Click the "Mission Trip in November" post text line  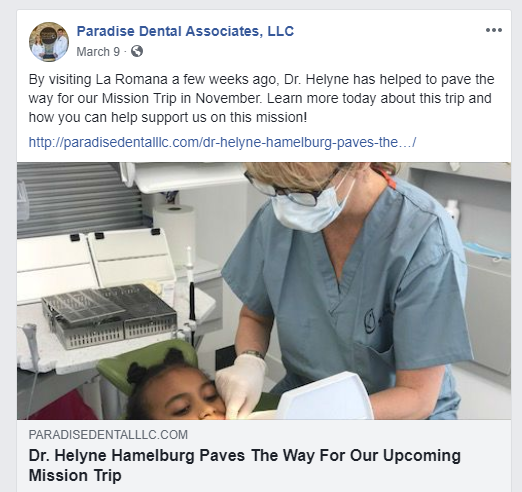pyautogui.click(x=260, y=99)
